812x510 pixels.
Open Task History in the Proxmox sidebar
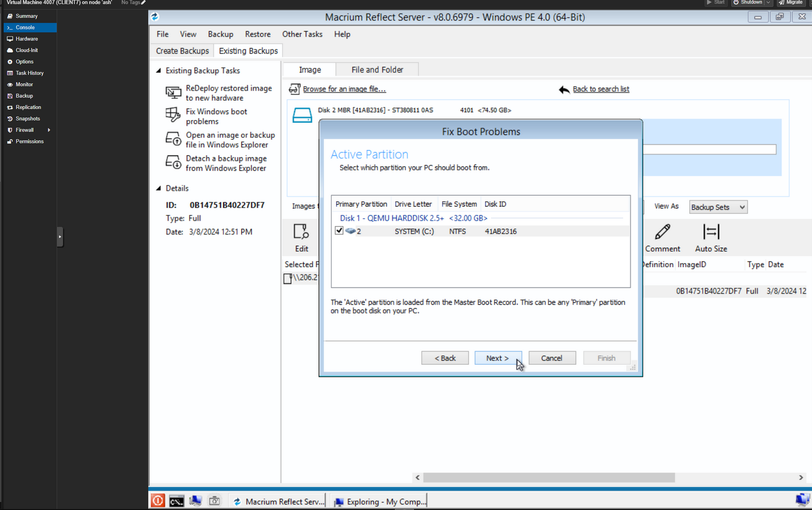(29, 73)
